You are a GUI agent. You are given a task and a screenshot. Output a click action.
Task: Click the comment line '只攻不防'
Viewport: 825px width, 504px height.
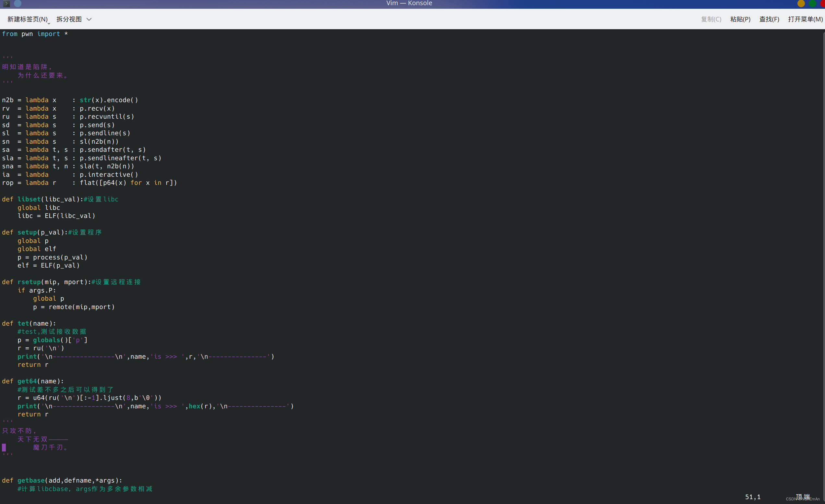[19, 431]
